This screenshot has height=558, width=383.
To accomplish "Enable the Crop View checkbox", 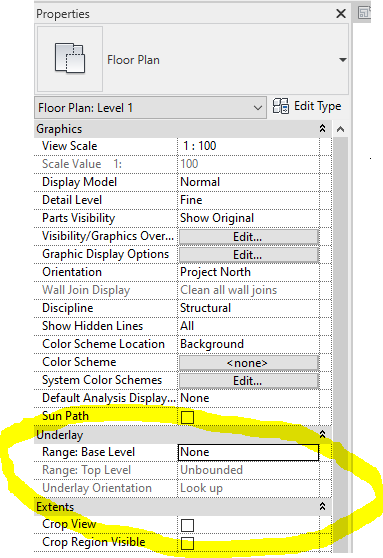I will [x=187, y=525].
